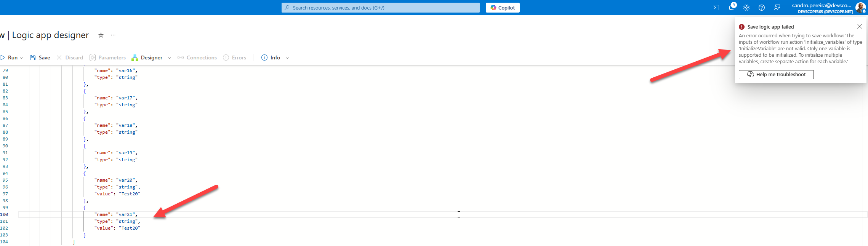868x246 pixels.
Task: Focus the Search resources search box
Action: 380,8
